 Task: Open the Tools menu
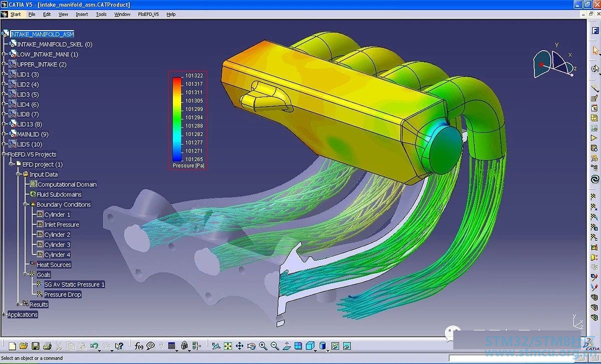(101, 15)
